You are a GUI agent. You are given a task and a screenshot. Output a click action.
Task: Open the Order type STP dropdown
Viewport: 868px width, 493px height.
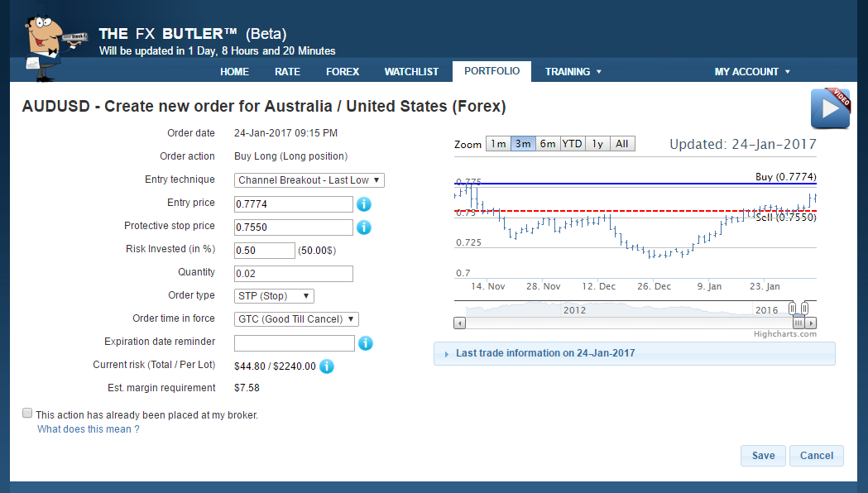(274, 296)
